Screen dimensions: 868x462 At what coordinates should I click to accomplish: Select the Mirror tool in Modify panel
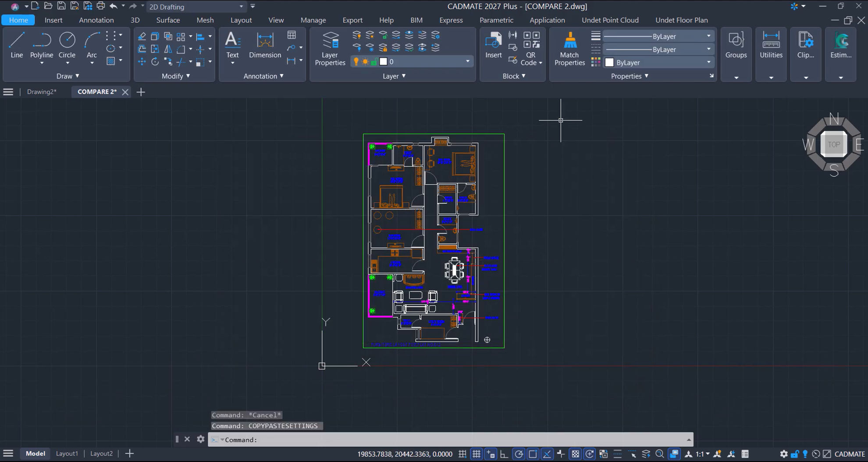(168, 49)
